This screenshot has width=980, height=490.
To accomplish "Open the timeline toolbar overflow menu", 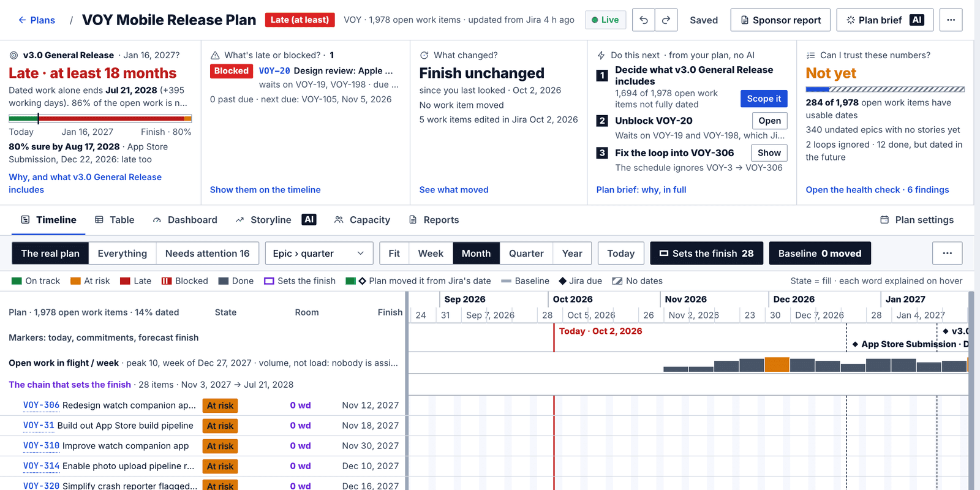I will click(948, 253).
